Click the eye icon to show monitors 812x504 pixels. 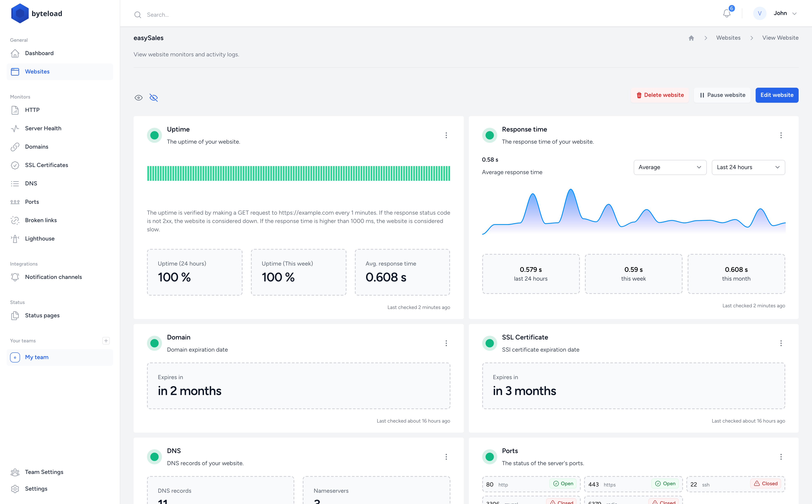pyautogui.click(x=139, y=98)
